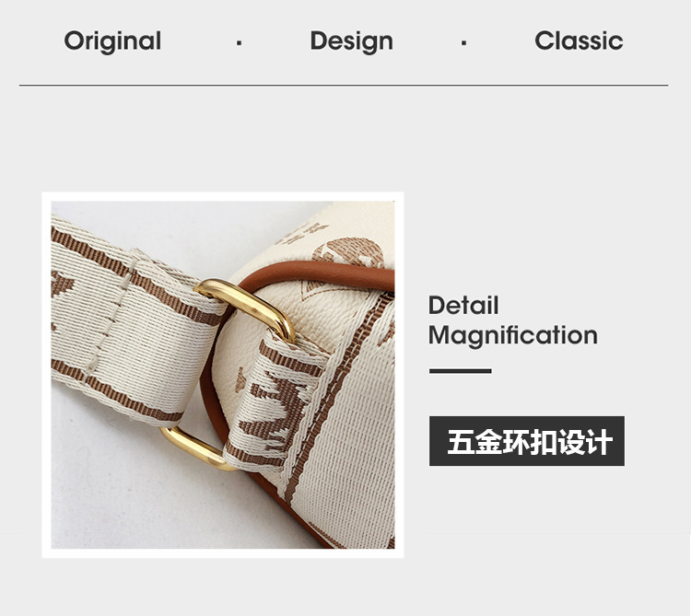Click the lower gold ring corner
Viewport: 691px width, 616px height.
(x=193, y=447)
